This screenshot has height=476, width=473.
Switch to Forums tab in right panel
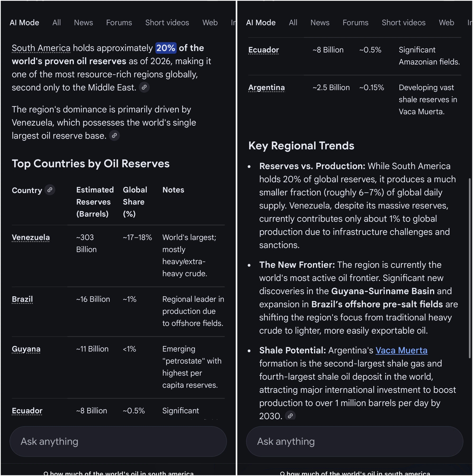coord(355,22)
